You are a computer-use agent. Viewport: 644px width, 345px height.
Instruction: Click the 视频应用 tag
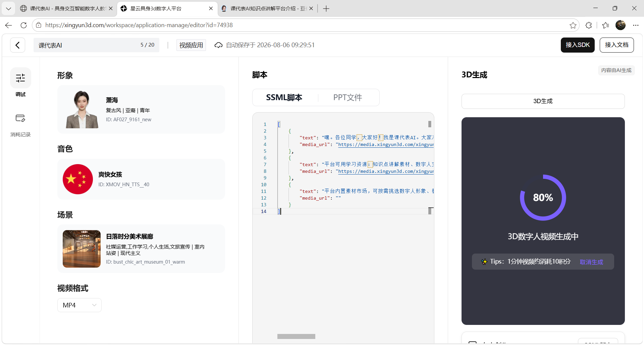click(x=191, y=45)
